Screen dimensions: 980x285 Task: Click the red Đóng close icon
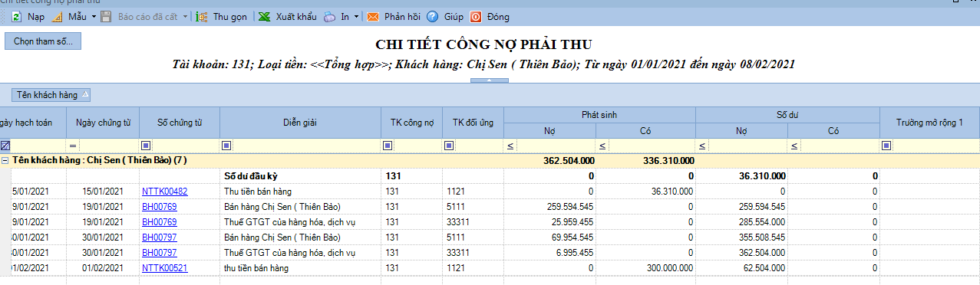coord(476,16)
